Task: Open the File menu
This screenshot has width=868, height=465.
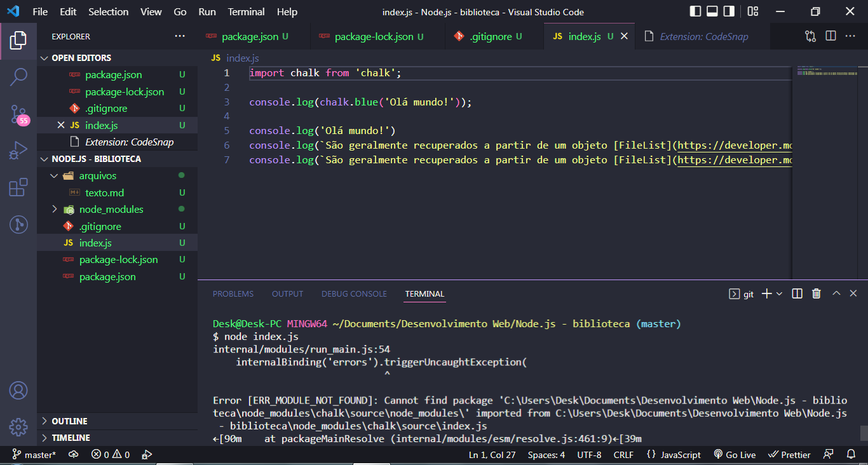Action: 40,11
